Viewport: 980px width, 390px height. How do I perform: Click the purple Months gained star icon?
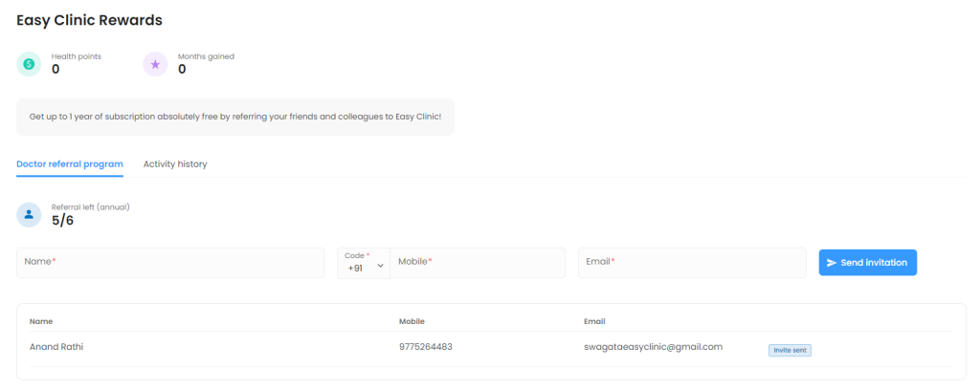[155, 64]
